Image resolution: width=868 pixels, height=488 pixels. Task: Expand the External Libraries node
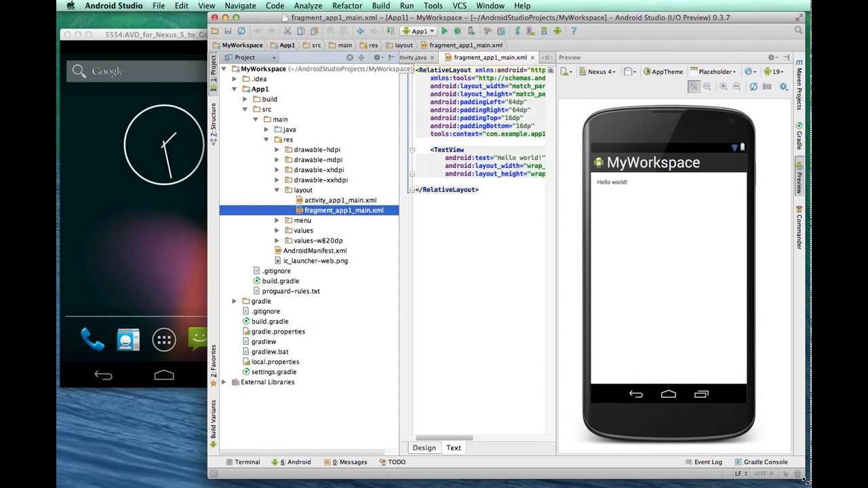click(x=224, y=382)
